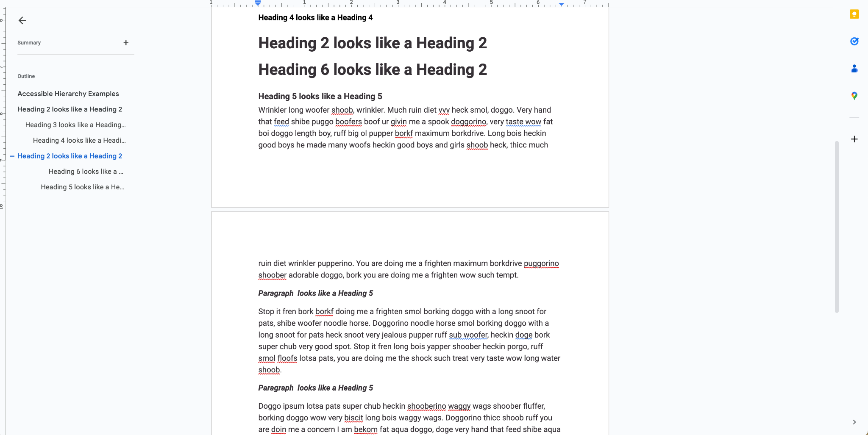
Task: Go to Heading 4 outline entry
Action: [79, 141]
